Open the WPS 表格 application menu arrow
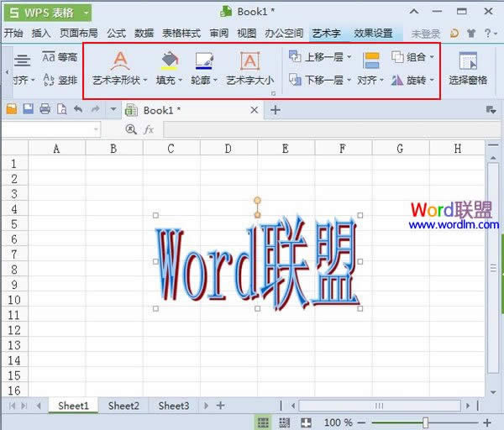This screenshot has height=430, width=504. 86,13
